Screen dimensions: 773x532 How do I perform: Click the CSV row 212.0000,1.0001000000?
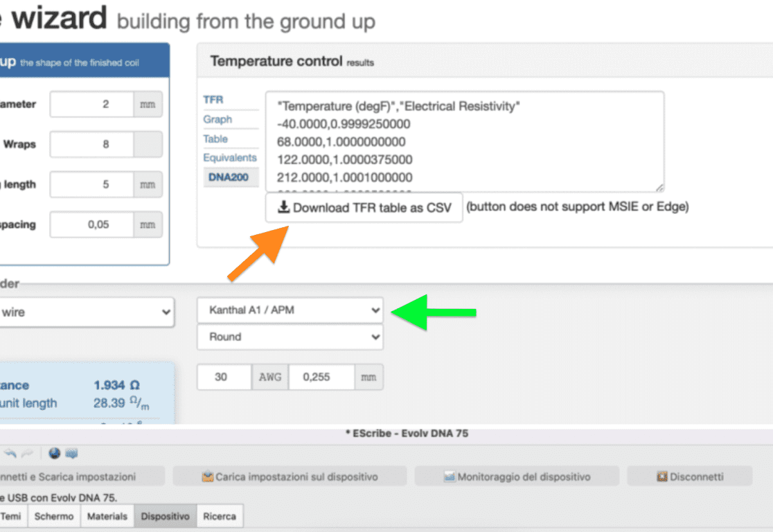tap(345, 177)
